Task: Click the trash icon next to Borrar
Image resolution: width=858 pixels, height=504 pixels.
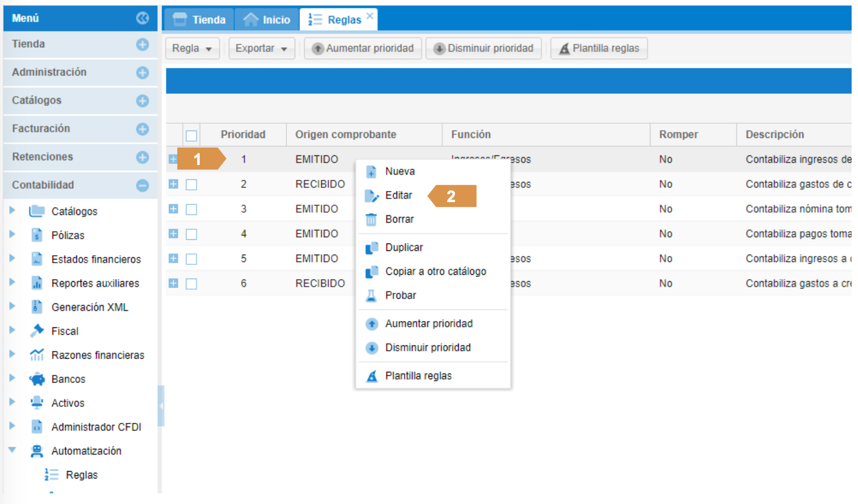Action: [x=371, y=219]
